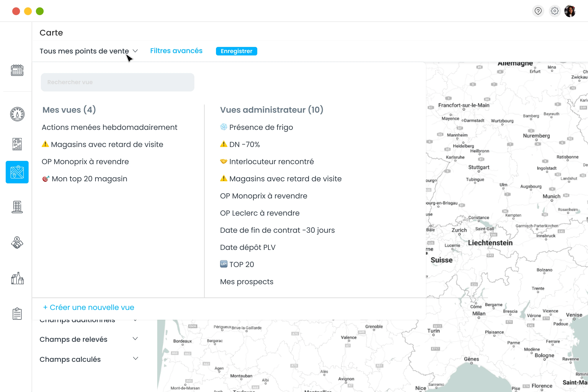Open the Filtres avancés panel
The width and height of the screenshot is (588, 392).
click(x=176, y=50)
